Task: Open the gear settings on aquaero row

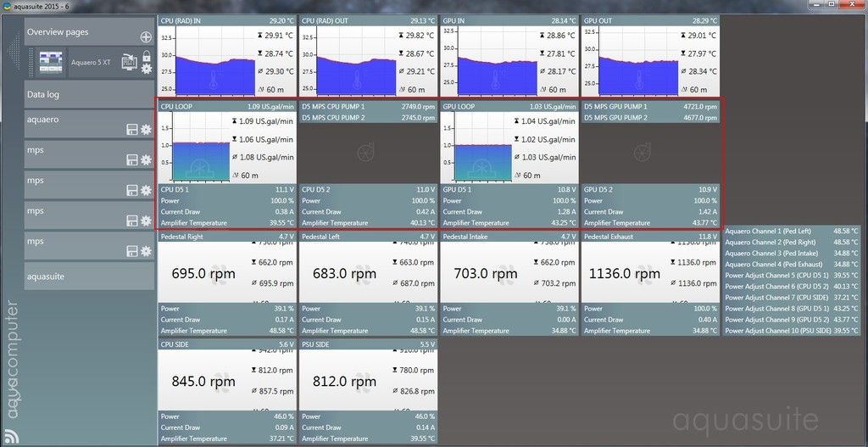Action: click(146, 130)
